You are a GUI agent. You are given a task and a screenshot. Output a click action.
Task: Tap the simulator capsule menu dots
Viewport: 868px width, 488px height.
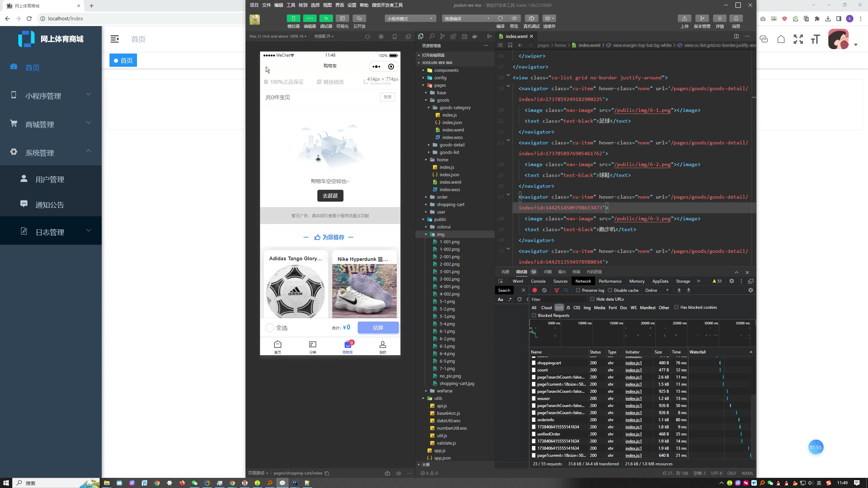coord(376,66)
